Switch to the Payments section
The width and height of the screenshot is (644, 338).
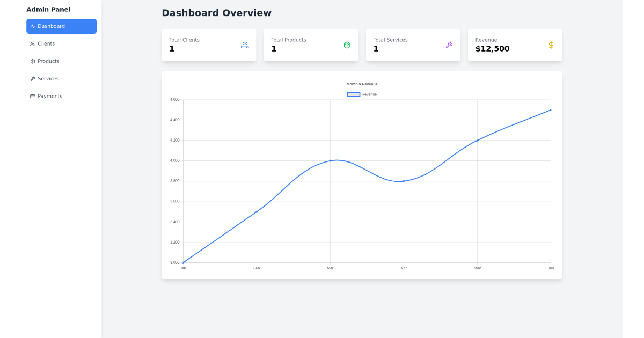click(48, 96)
